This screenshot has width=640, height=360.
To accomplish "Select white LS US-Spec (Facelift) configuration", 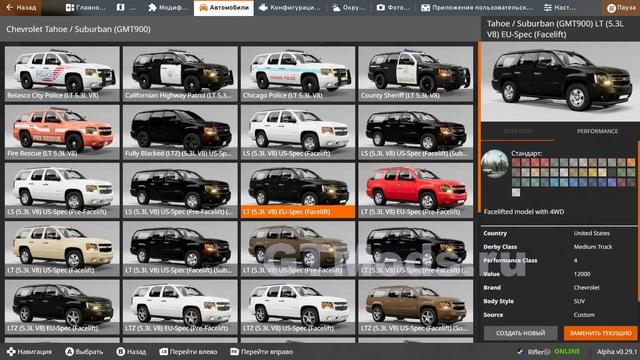I will pos(298,132).
